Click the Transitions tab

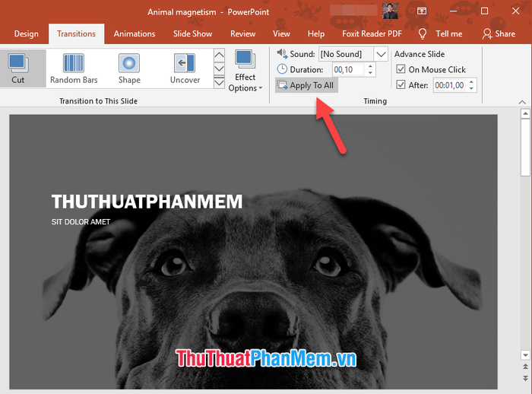(76, 33)
